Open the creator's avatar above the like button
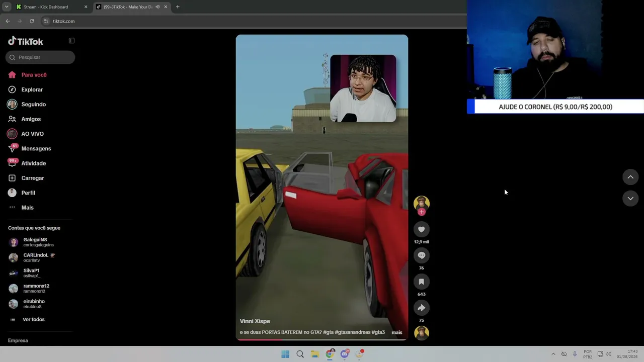Image resolution: width=644 pixels, height=362 pixels. [x=422, y=203]
